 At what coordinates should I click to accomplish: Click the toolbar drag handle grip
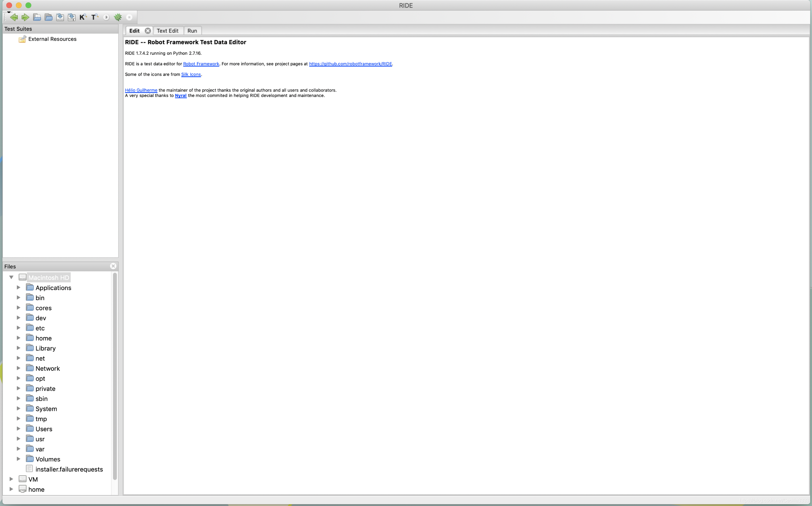click(5, 17)
